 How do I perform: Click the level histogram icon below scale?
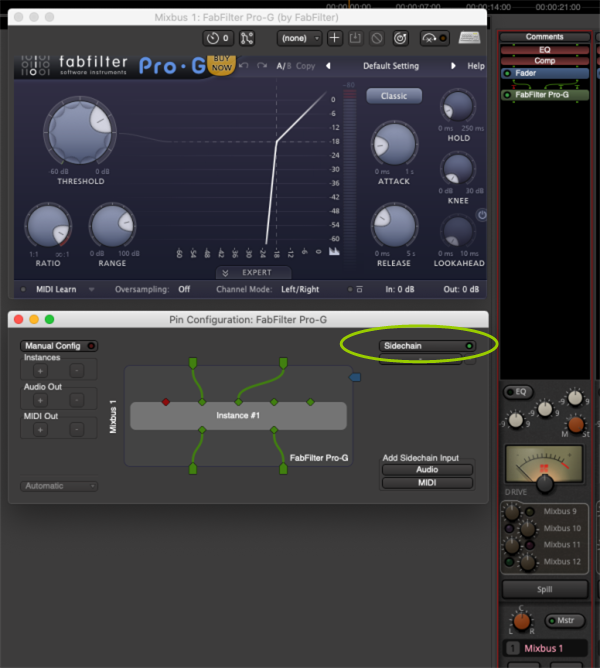click(334, 251)
